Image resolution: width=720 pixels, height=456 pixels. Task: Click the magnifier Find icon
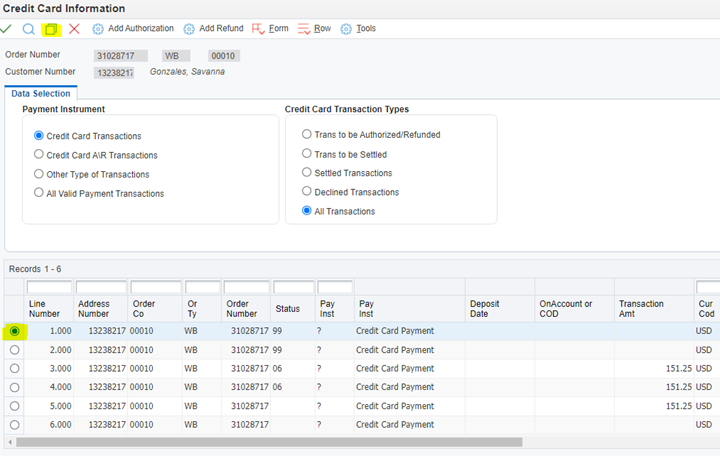28,29
